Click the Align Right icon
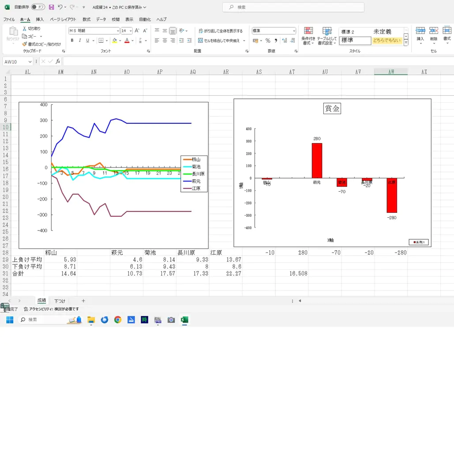Image resolution: width=454 pixels, height=476 pixels. [173, 41]
